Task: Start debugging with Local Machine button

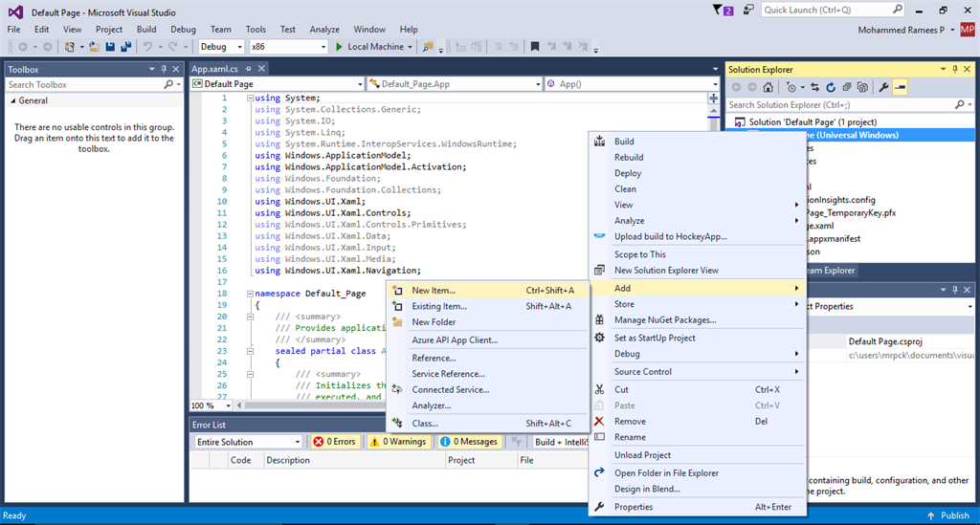Action: (368, 47)
